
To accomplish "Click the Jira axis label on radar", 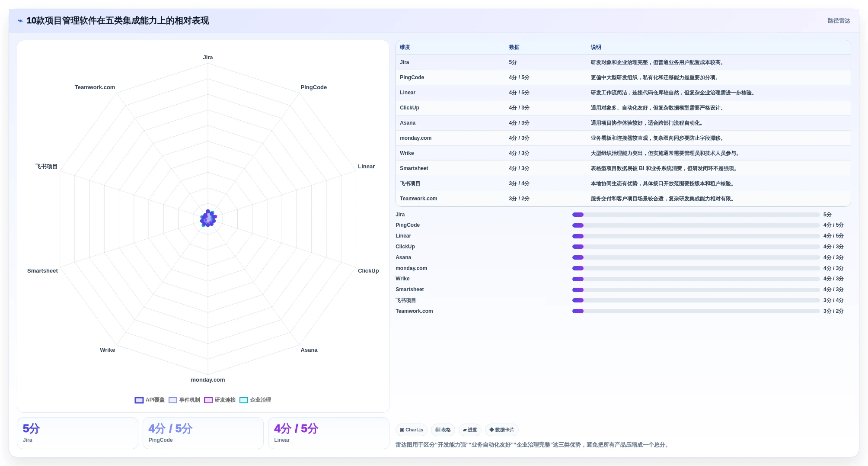I will (208, 58).
